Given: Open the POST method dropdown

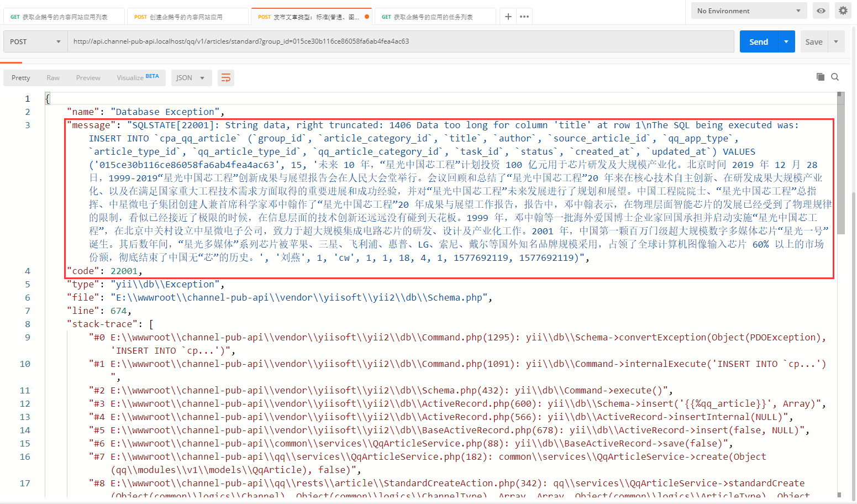Looking at the screenshot, I should tap(35, 41).
